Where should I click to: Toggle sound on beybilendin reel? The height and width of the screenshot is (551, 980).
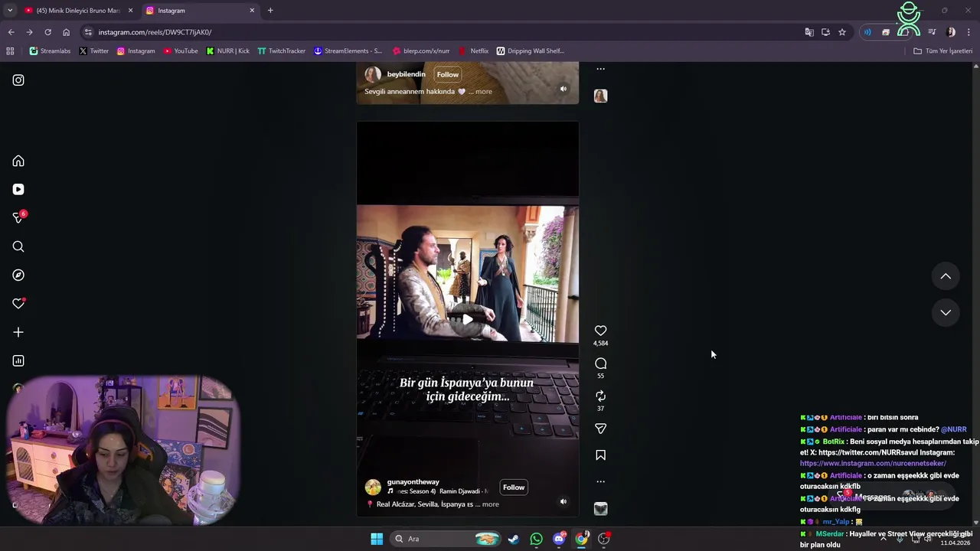click(563, 89)
